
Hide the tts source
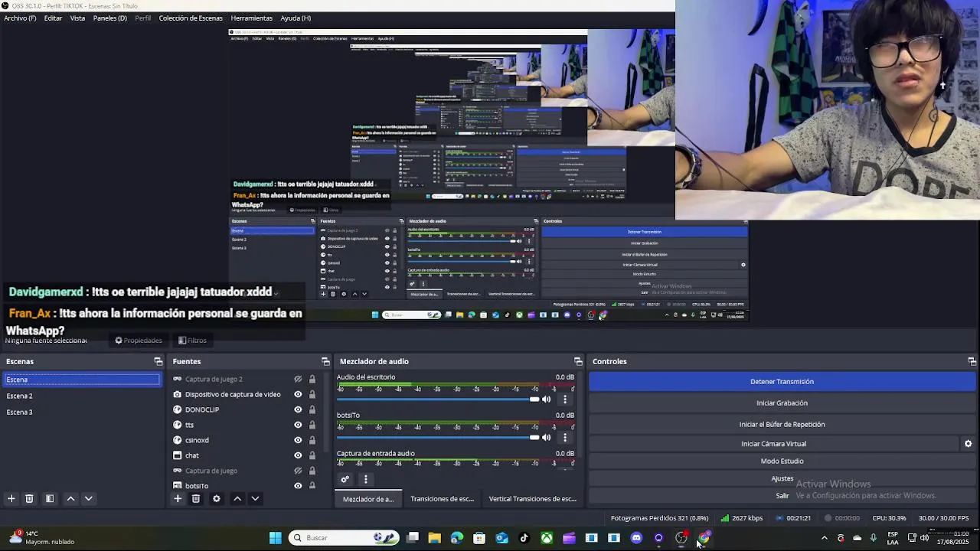coord(298,425)
